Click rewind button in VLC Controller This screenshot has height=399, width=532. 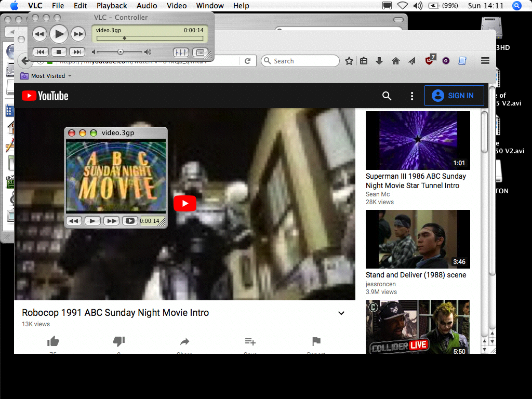[x=39, y=34]
